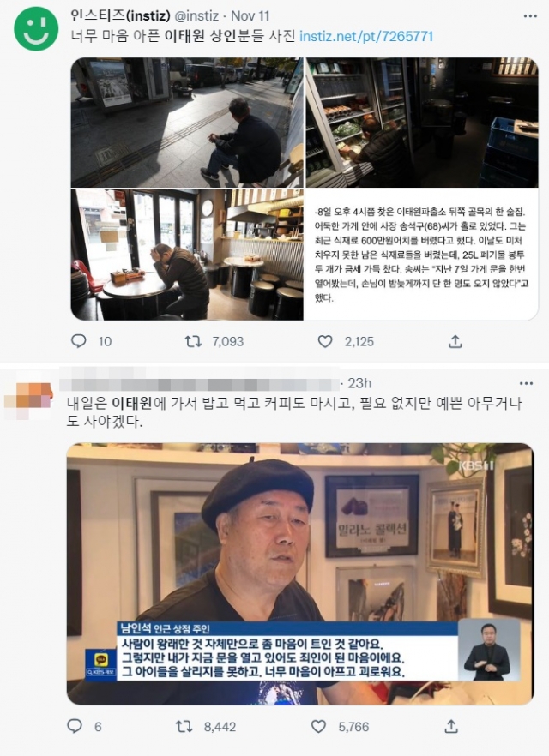Share the instiz tweet via upload icon
The width and height of the screenshot is (549, 756).
[455, 341]
